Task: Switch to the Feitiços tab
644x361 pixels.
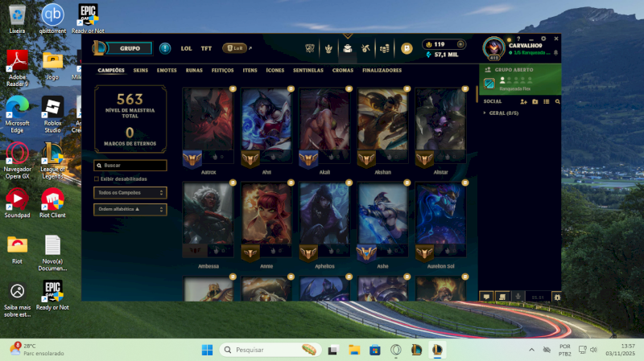Action: [223, 70]
